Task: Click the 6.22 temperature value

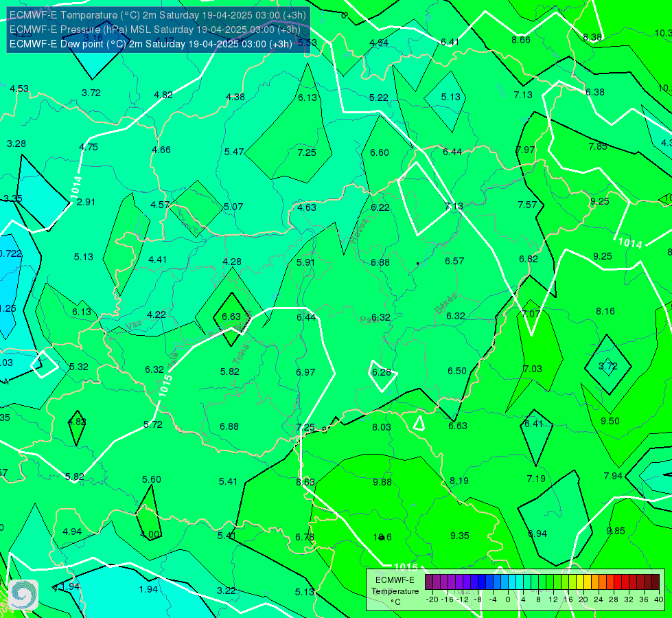Action: click(x=380, y=207)
